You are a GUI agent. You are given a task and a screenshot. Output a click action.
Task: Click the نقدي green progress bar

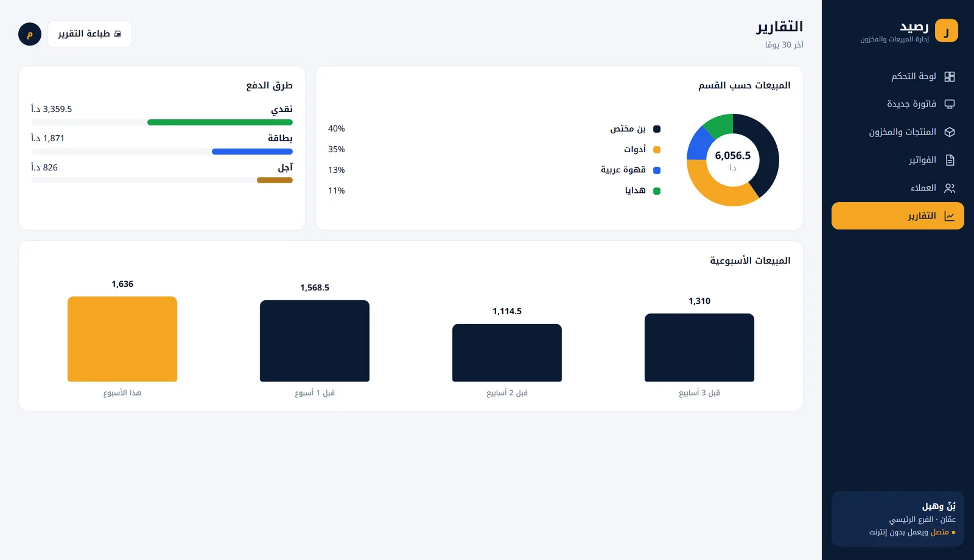(x=220, y=122)
